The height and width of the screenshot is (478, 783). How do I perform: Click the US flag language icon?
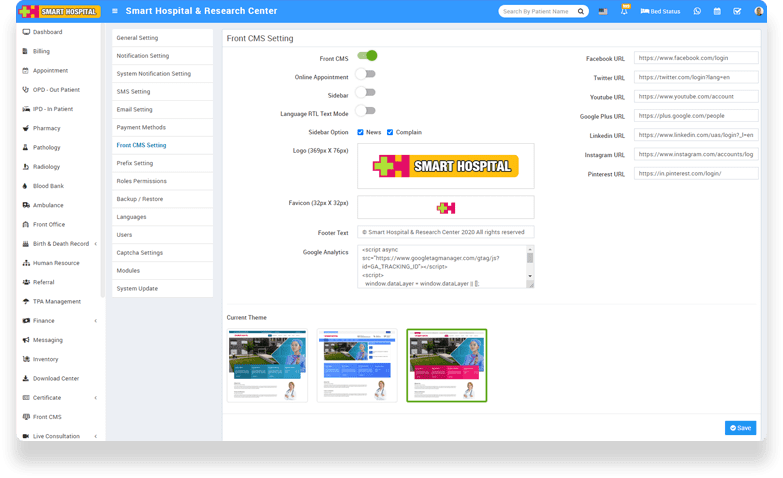(x=602, y=11)
